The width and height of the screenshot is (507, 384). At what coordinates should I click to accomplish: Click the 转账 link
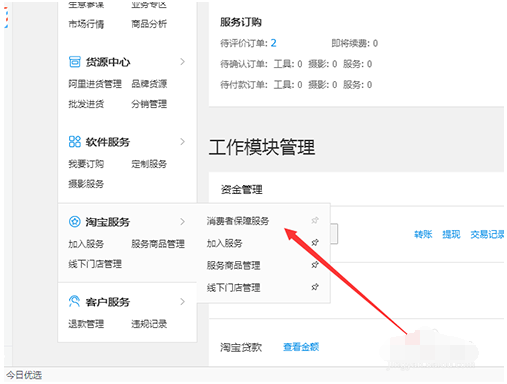coord(423,234)
